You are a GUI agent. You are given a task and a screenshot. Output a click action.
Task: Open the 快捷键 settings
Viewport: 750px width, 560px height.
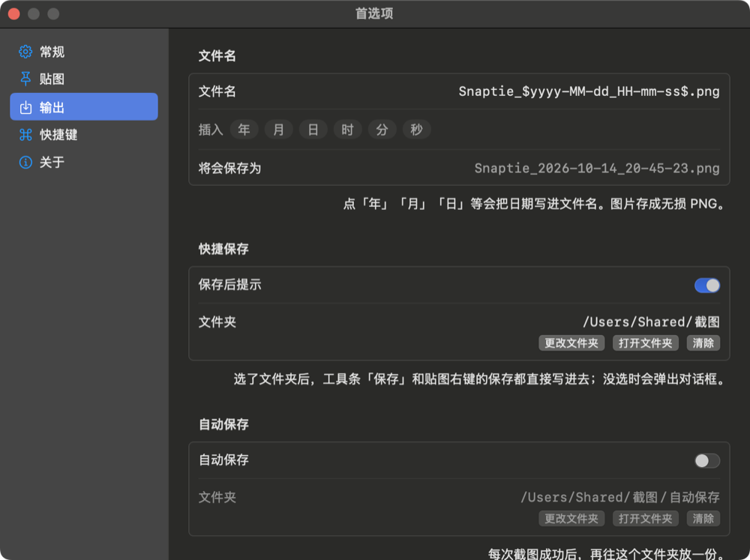tap(84, 135)
